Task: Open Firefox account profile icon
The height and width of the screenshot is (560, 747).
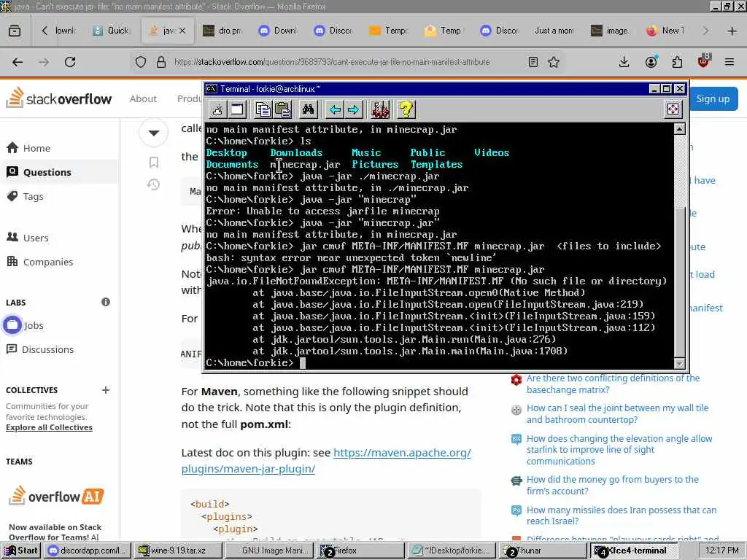Action: (651, 62)
